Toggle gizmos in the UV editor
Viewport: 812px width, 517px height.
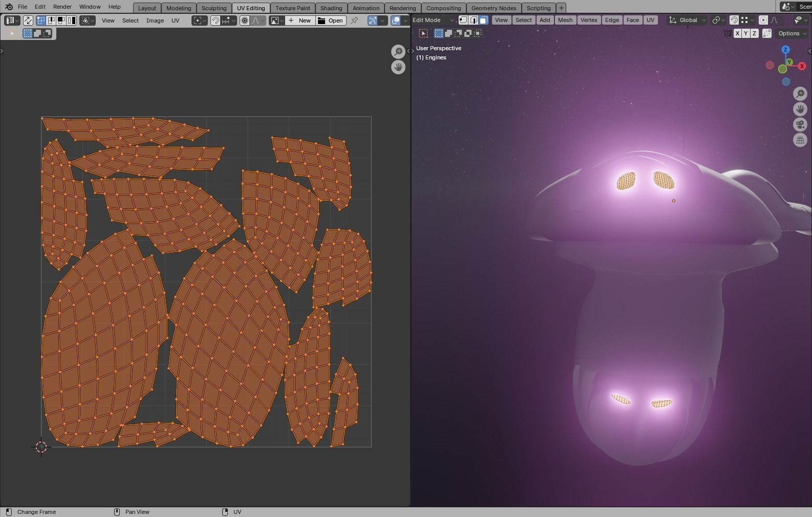point(372,20)
